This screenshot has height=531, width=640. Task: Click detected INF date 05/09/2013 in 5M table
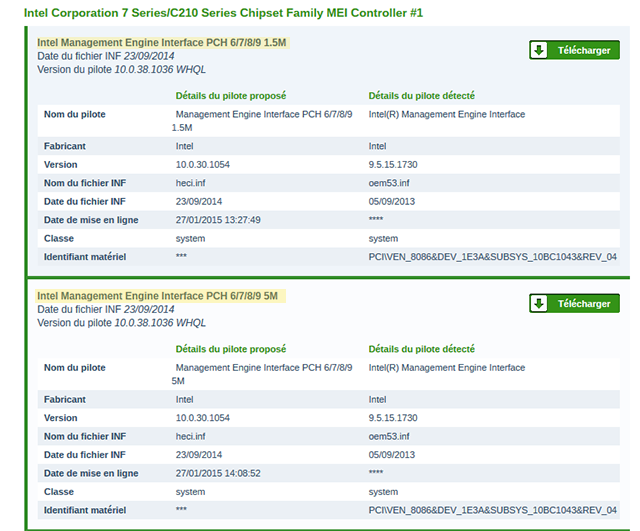(391, 455)
